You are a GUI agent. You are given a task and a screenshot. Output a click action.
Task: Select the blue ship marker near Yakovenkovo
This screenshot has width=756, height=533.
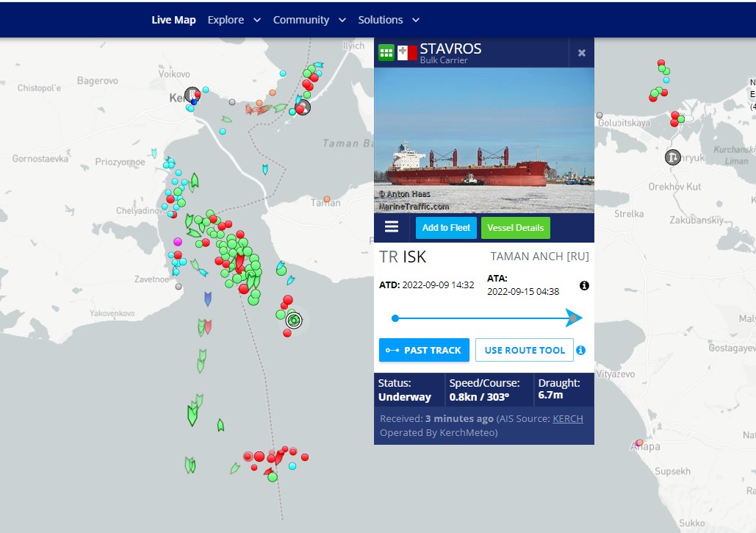(207, 298)
